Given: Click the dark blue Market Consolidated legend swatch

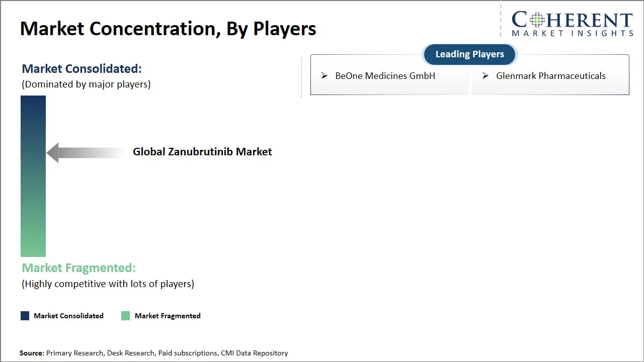Looking at the screenshot, I should pos(25,316).
